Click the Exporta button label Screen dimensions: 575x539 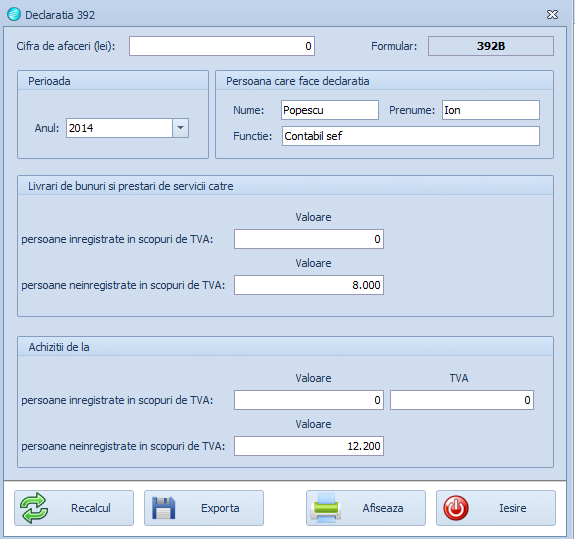click(220, 508)
